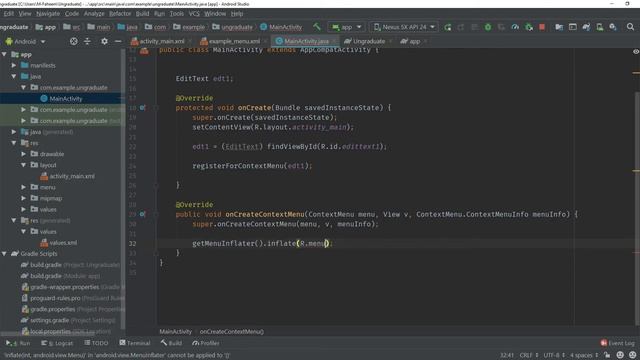Collapse the app module node
This screenshot has width=640, height=360.
tap(4, 54)
